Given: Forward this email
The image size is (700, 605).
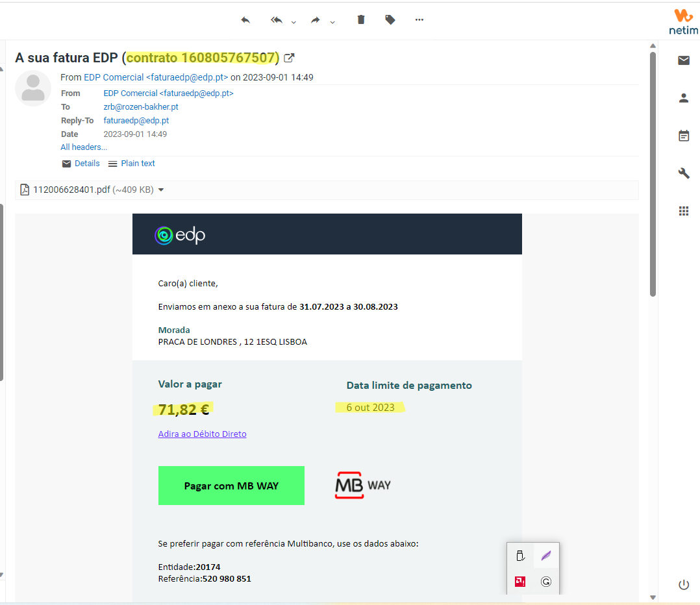Looking at the screenshot, I should [315, 20].
